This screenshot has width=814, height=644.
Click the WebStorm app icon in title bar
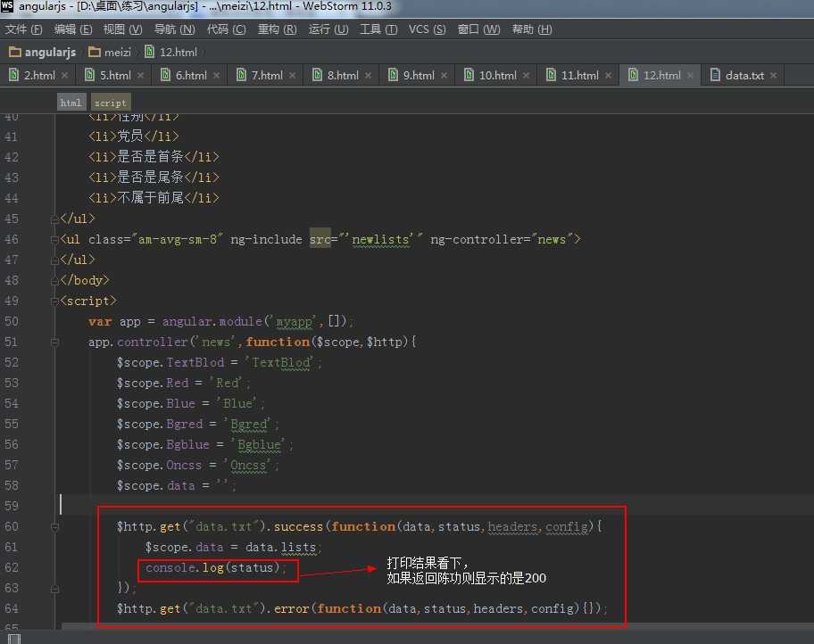tap(7, 6)
